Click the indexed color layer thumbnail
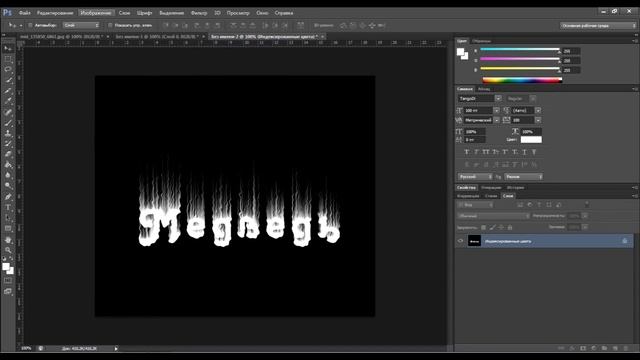The image size is (640, 360). pyautogui.click(x=474, y=241)
